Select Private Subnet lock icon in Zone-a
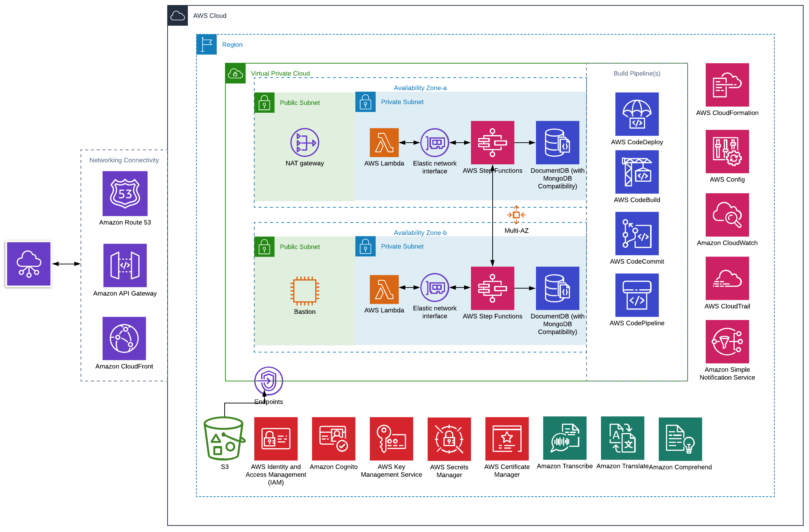This screenshot has width=809, height=532. pyautogui.click(x=365, y=102)
